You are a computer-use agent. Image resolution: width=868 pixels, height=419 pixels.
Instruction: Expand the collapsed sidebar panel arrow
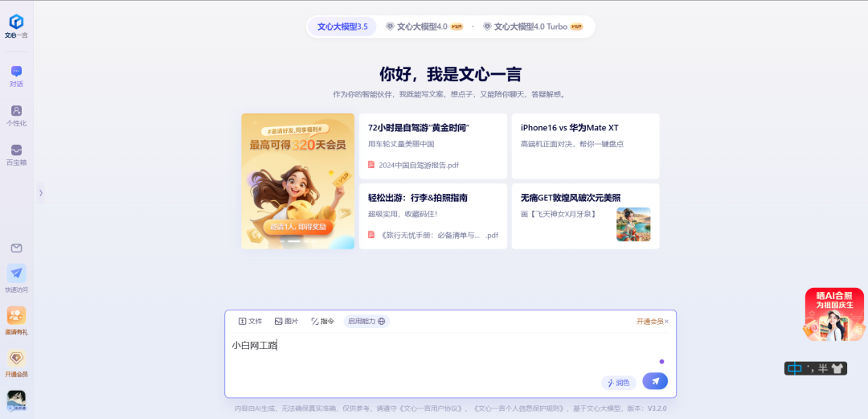pos(40,193)
